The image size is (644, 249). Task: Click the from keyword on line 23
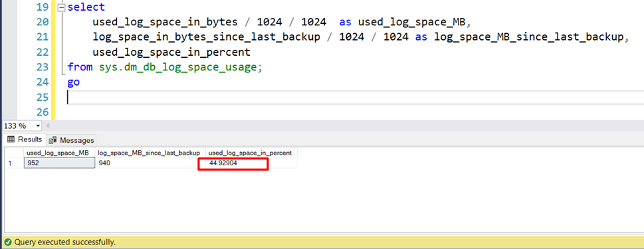pyautogui.click(x=80, y=67)
